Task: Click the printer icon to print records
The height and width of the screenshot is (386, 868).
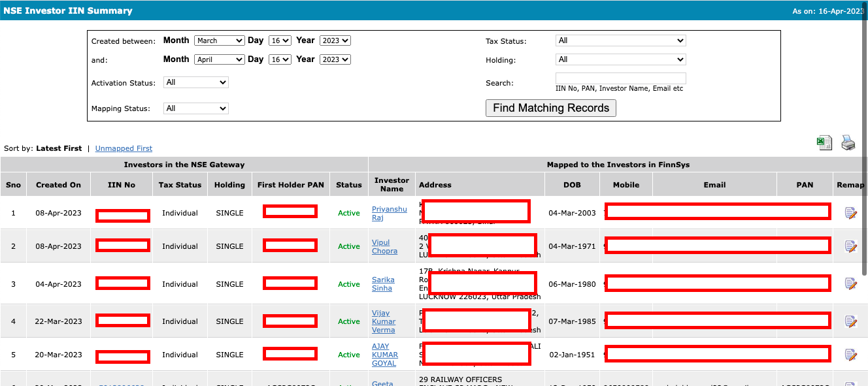Action: click(848, 142)
